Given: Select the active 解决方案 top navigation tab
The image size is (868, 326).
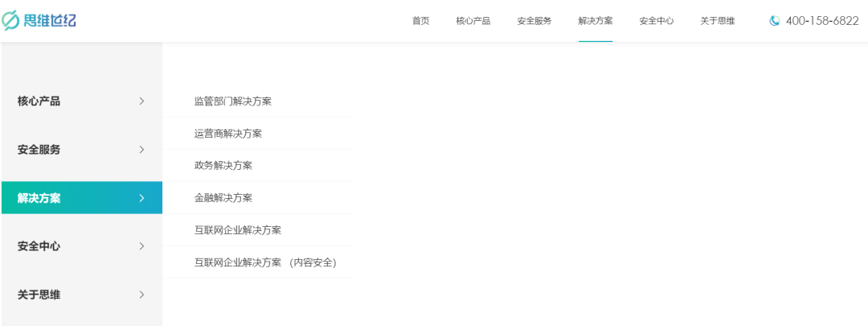Looking at the screenshot, I should pyautogui.click(x=596, y=21).
